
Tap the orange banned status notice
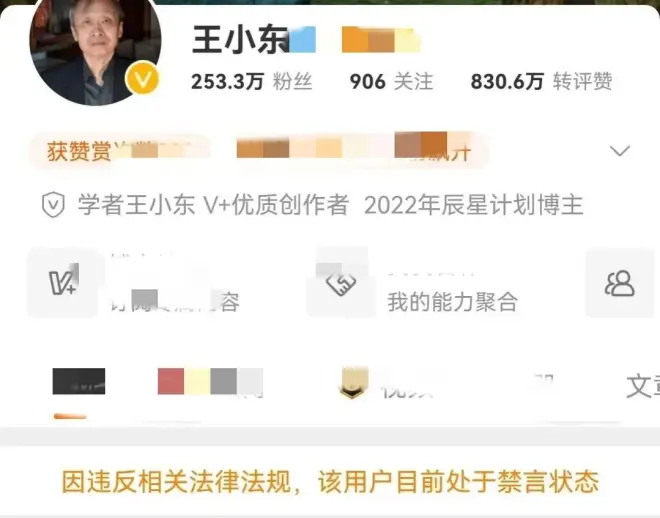coord(330,481)
